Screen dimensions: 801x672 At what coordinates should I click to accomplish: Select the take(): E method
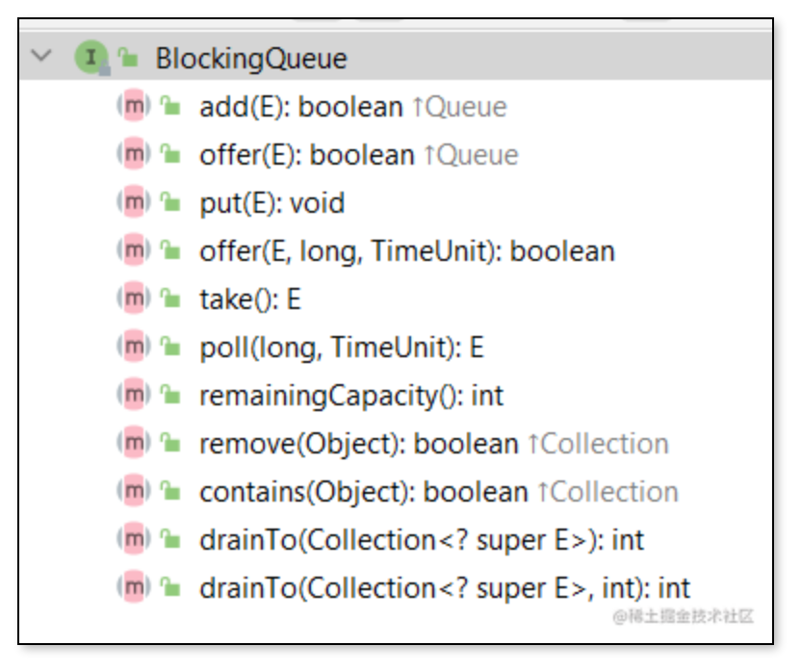point(250,299)
